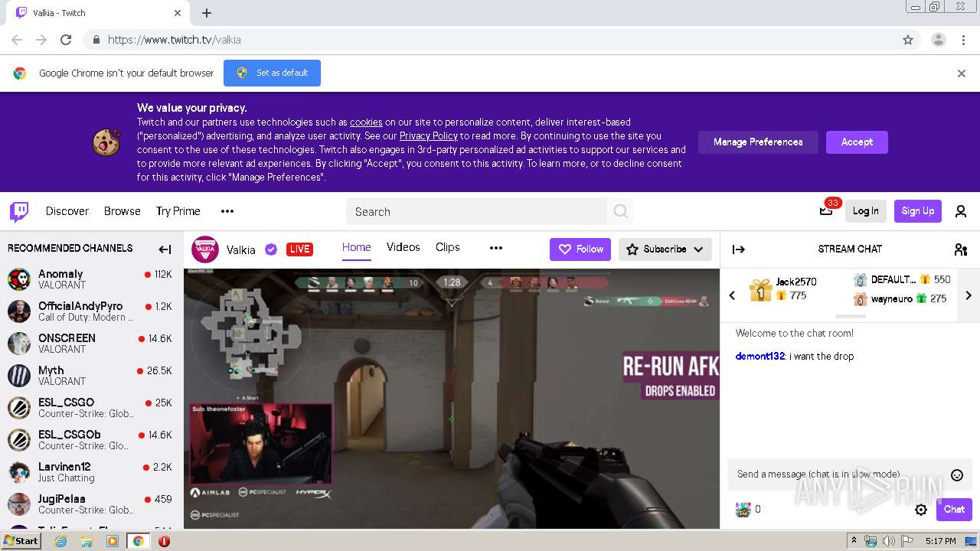
Task: Open the Opera icon in the taskbar
Action: click(x=164, y=541)
